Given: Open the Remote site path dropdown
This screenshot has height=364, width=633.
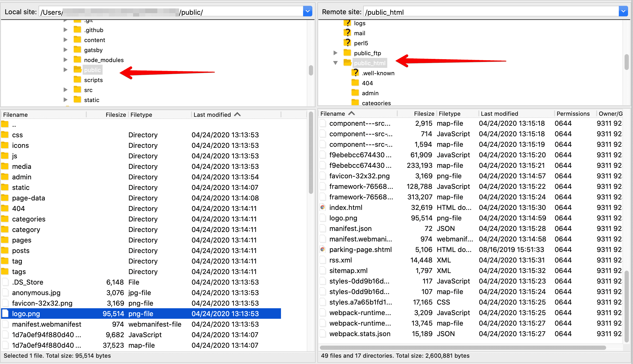Looking at the screenshot, I should (x=623, y=11).
